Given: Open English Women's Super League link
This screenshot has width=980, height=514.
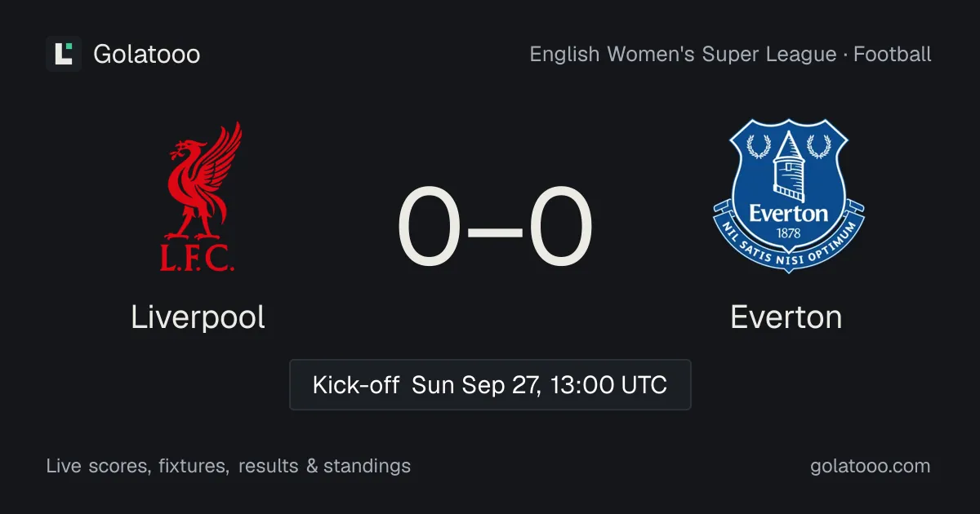Looking at the screenshot, I should [x=683, y=55].
